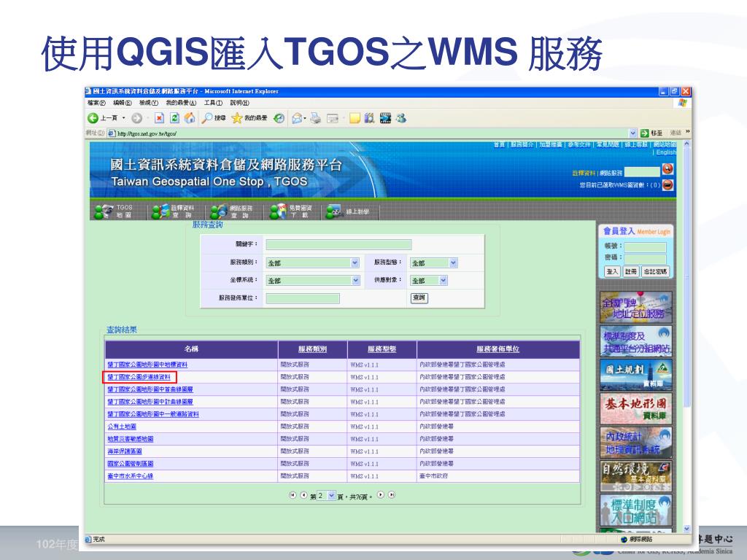
Task: Open the 海岸保護區圖 link
Action: (124, 451)
